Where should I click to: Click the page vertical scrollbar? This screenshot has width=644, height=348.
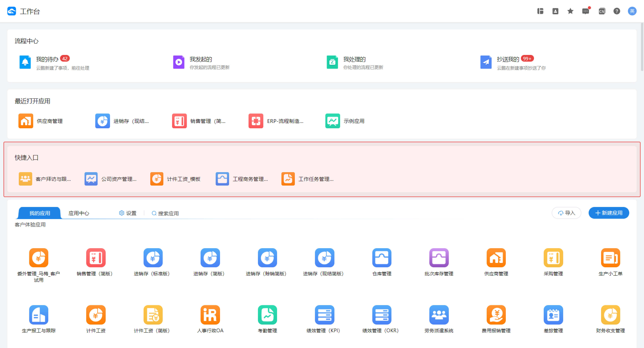642,47
